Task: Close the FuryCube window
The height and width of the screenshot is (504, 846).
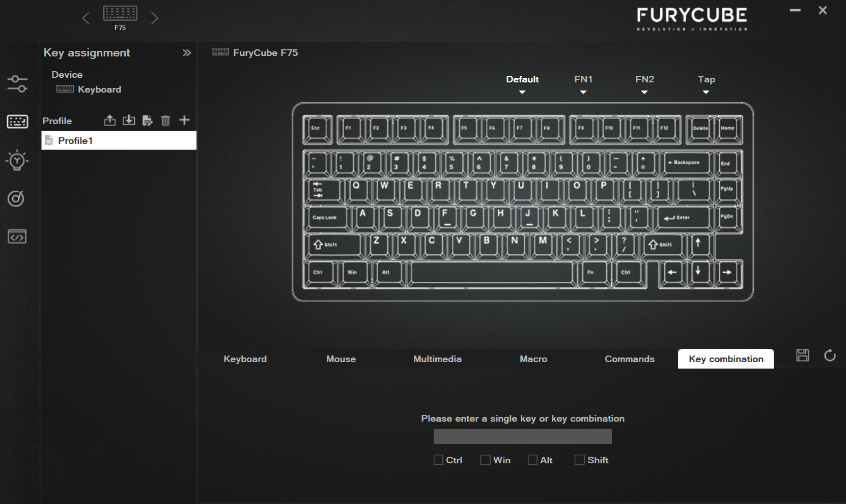Action: point(823,10)
